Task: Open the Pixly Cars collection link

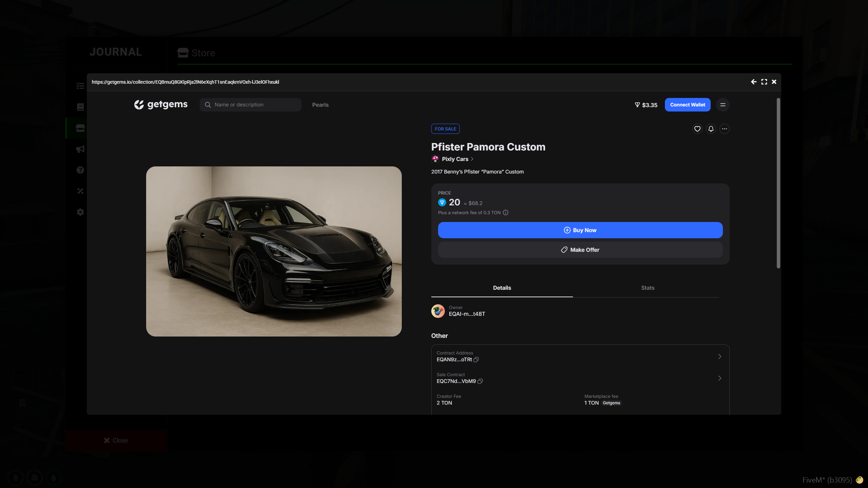Action: coord(455,159)
